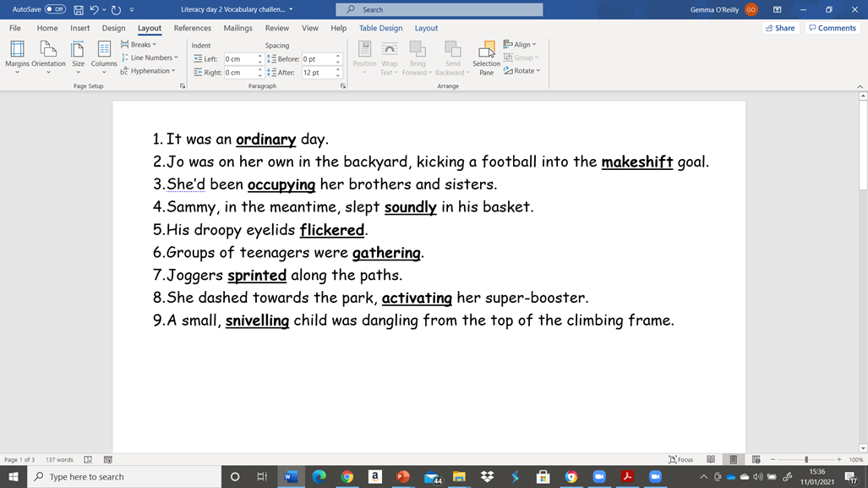The width and height of the screenshot is (868, 488).
Task: Click the Save disk icon
Action: coord(79,9)
